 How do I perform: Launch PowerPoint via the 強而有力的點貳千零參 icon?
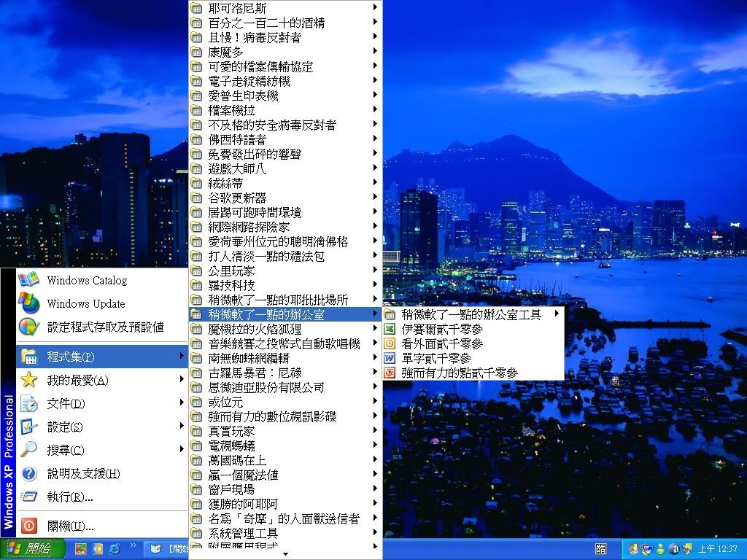point(390,373)
